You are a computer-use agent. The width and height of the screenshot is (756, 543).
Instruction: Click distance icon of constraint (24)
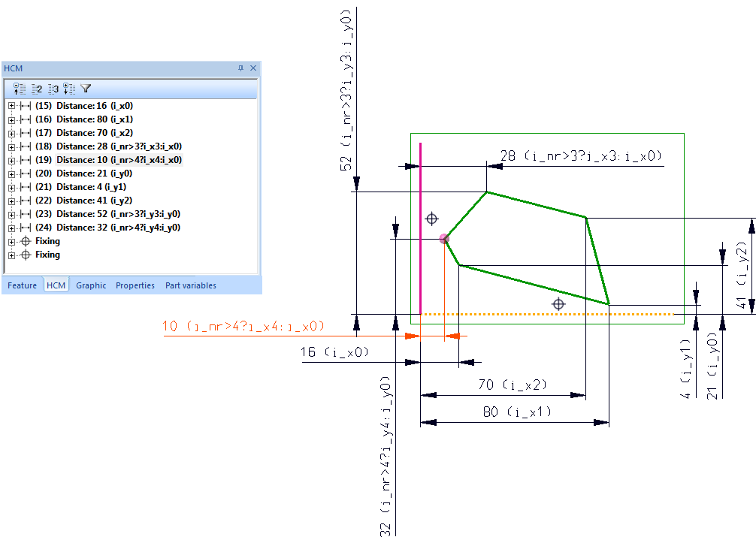click(26, 228)
